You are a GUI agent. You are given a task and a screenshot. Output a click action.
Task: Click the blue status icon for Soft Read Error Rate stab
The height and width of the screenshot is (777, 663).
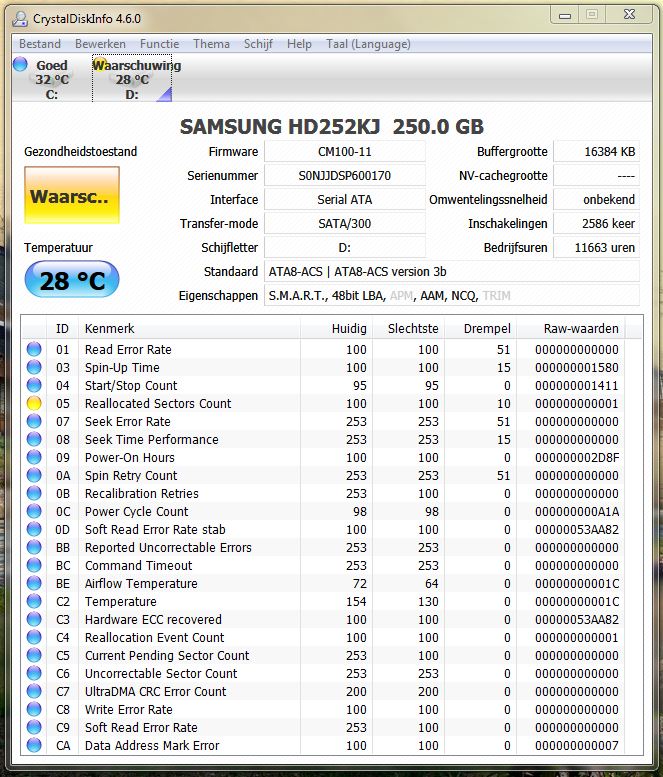click(x=34, y=529)
